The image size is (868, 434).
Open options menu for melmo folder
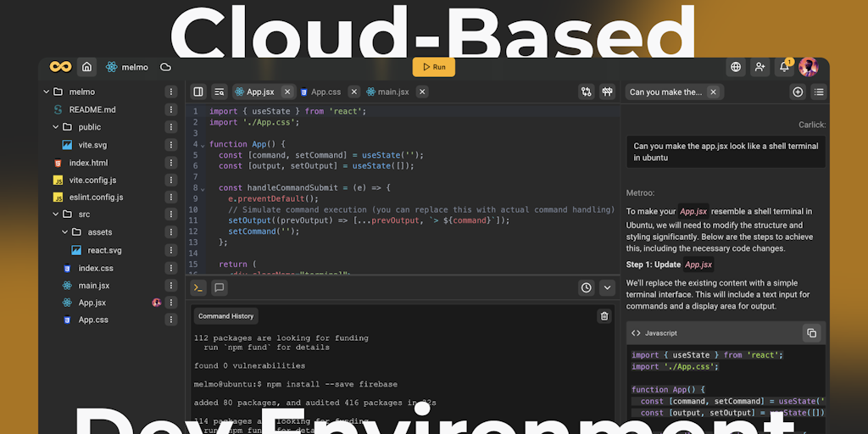point(171,92)
